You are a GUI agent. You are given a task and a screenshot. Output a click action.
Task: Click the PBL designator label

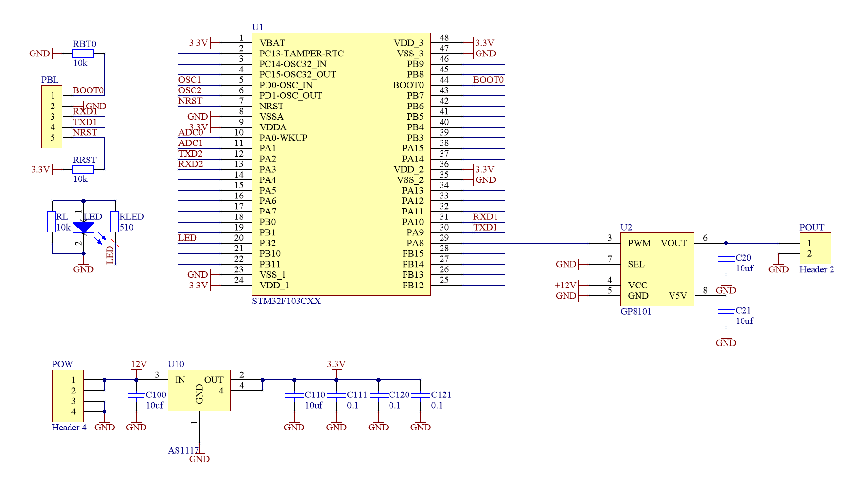point(50,80)
